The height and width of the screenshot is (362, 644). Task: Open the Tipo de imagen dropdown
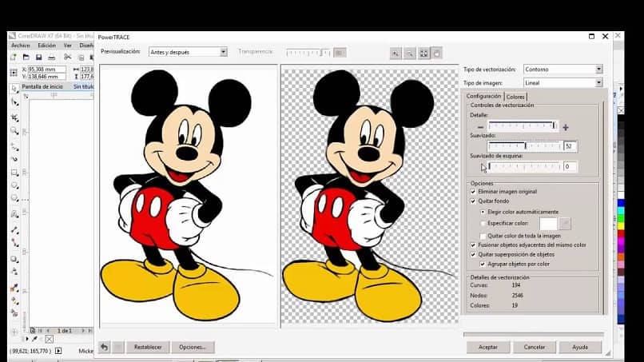563,82
